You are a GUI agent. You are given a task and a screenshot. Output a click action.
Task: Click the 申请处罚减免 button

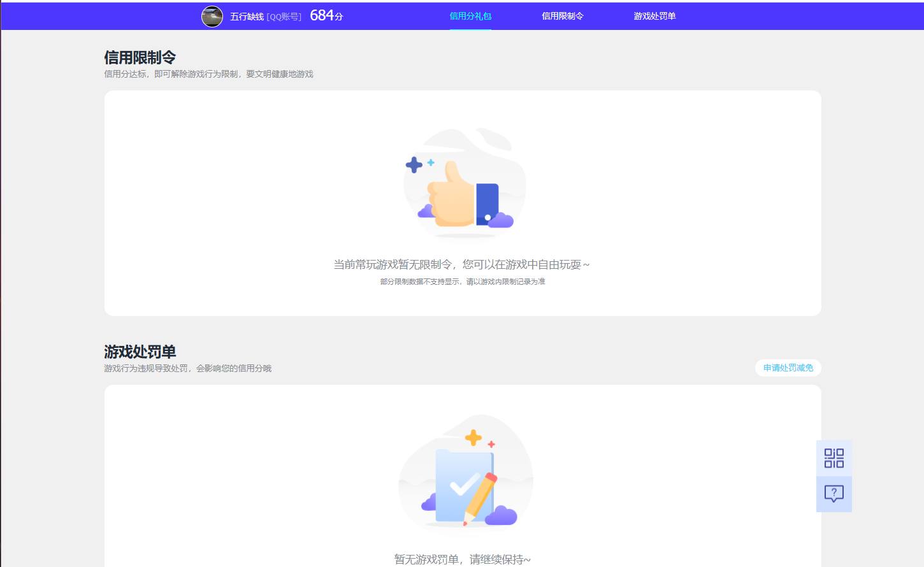(788, 368)
